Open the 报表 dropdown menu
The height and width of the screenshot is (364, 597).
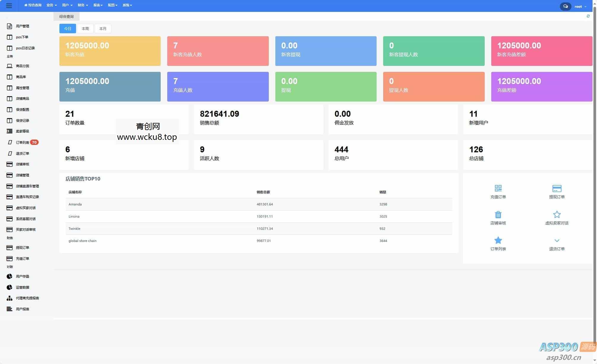point(98,5)
